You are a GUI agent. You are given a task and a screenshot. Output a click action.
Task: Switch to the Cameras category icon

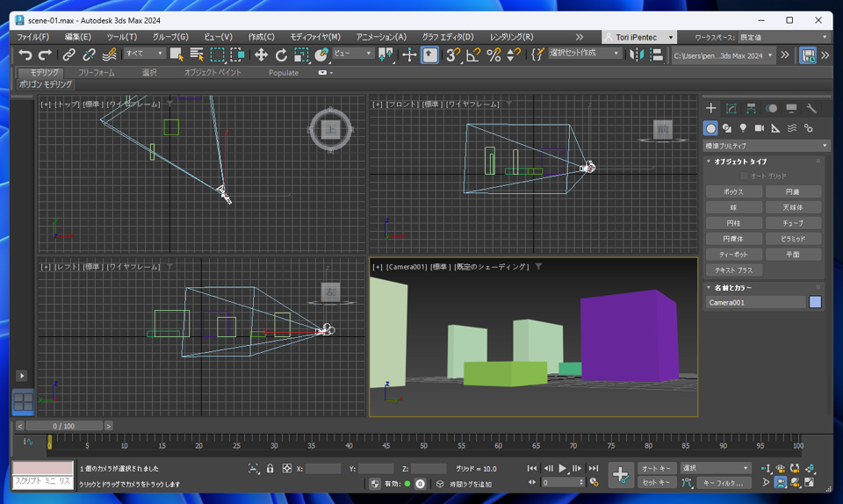pyautogui.click(x=759, y=128)
